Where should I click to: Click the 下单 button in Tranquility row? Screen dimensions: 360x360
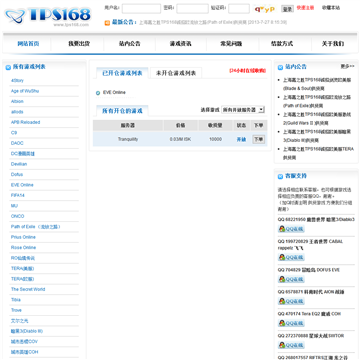tap(259, 139)
